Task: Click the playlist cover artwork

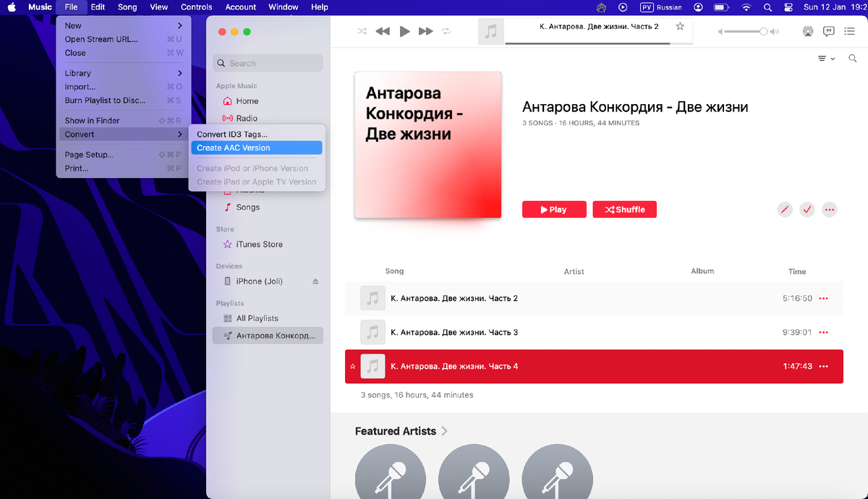Action: 428,145
